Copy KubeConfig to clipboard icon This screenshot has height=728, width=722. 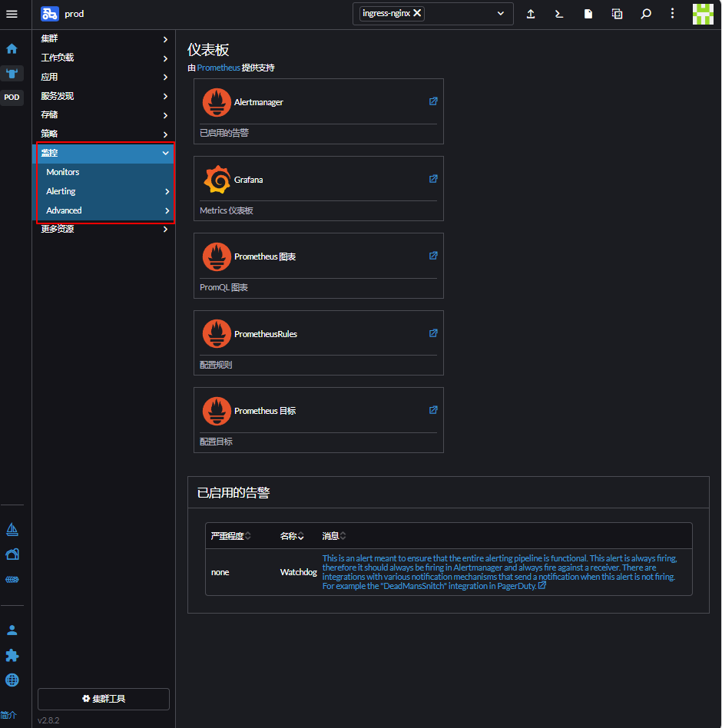click(x=617, y=14)
